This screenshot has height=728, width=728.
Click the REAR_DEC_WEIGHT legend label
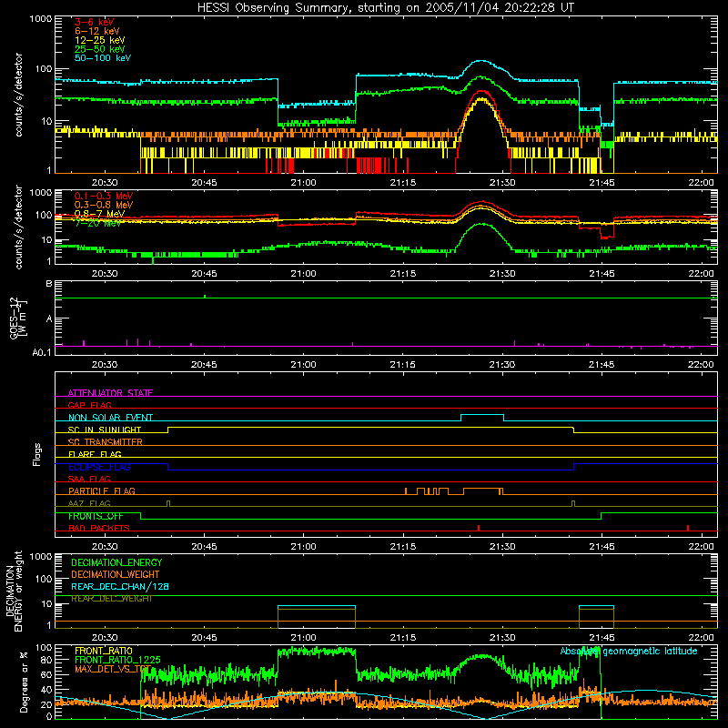coord(111,599)
